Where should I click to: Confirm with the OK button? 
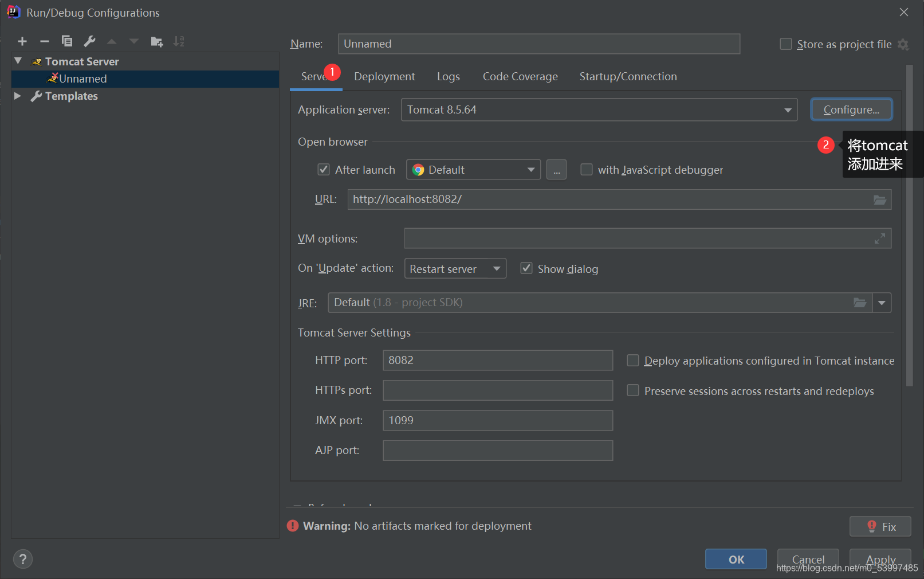(x=736, y=559)
